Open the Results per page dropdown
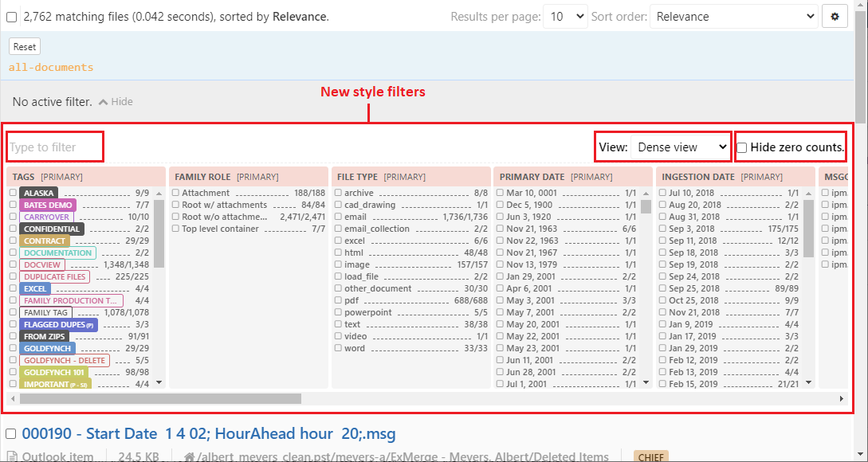The width and height of the screenshot is (868, 462). [564, 17]
